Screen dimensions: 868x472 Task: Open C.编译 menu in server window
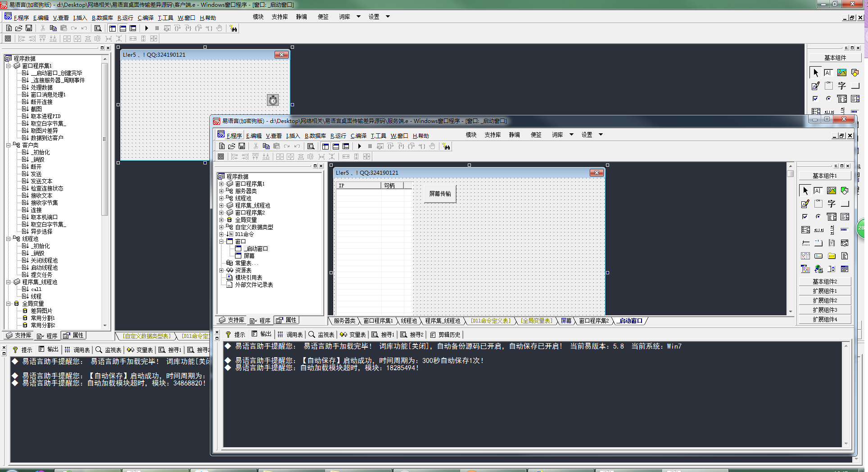pos(358,136)
